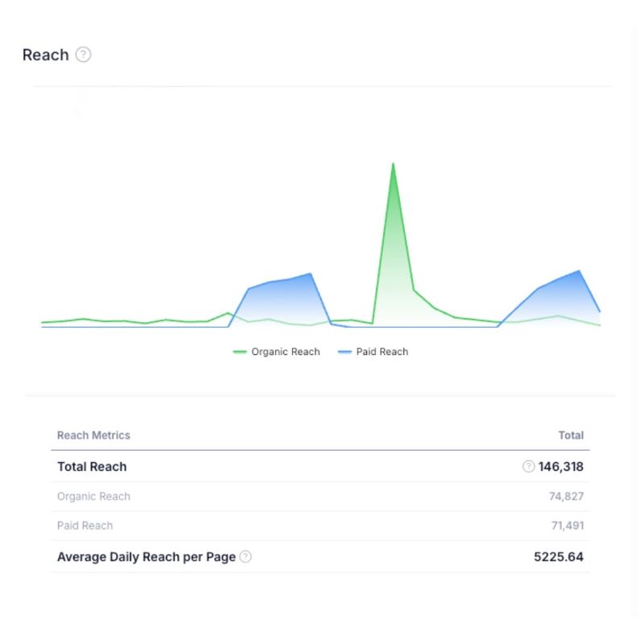Click the small green bump before the first blue area
644x644 pixels.
click(x=228, y=313)
